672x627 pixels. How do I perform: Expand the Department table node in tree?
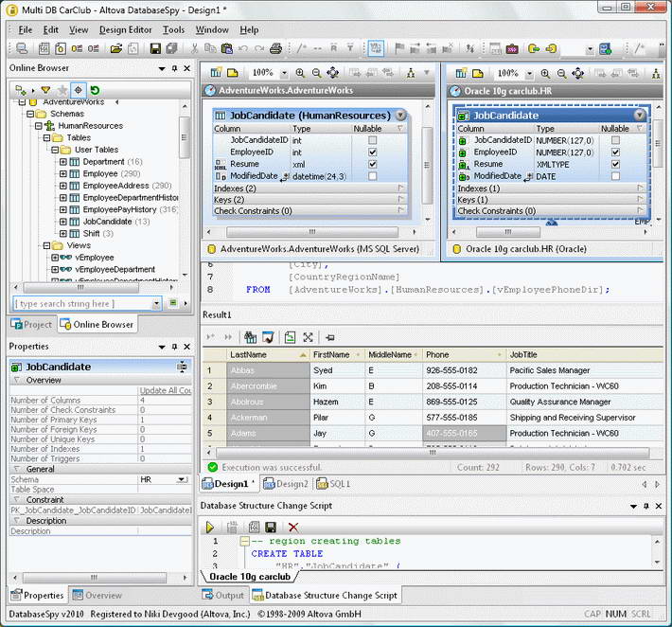[x=63, y=162]
